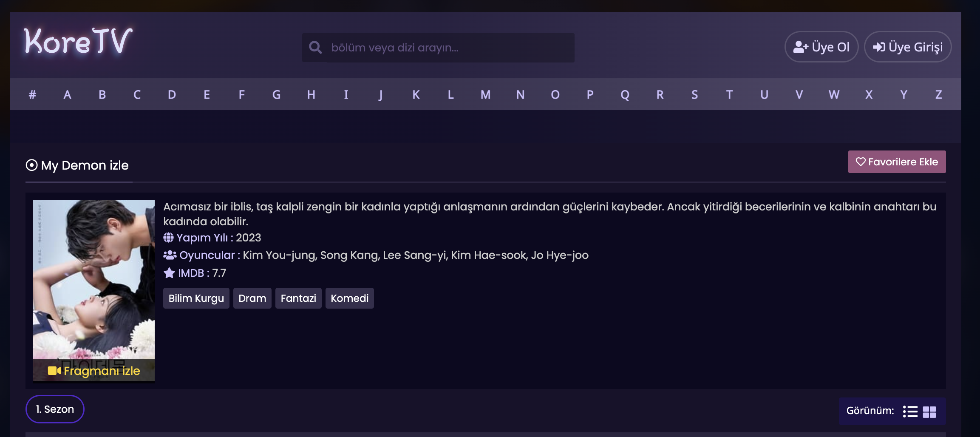Select the 1. Sezon tab
980x437 pixels.
[x=55, y=409]
